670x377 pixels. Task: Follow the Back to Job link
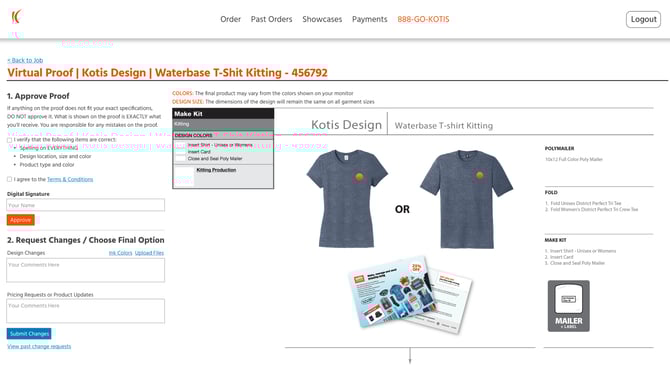pos(25,60)
